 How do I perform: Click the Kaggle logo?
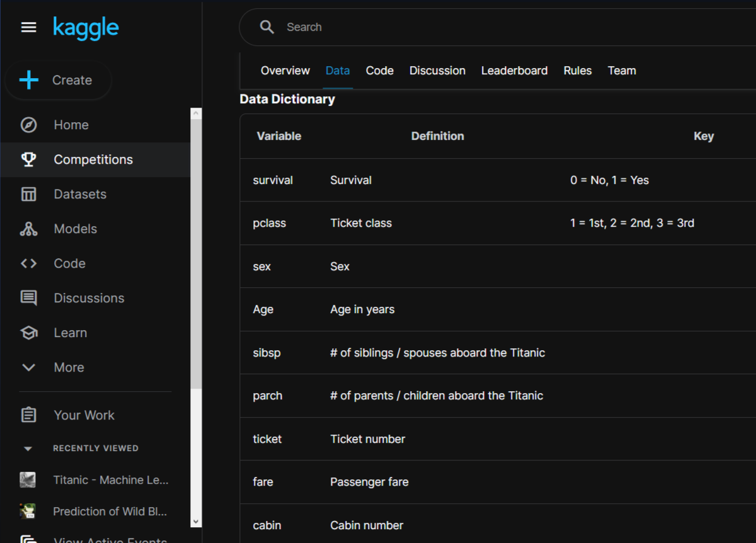pyautogui.click(x=86, y=28)
